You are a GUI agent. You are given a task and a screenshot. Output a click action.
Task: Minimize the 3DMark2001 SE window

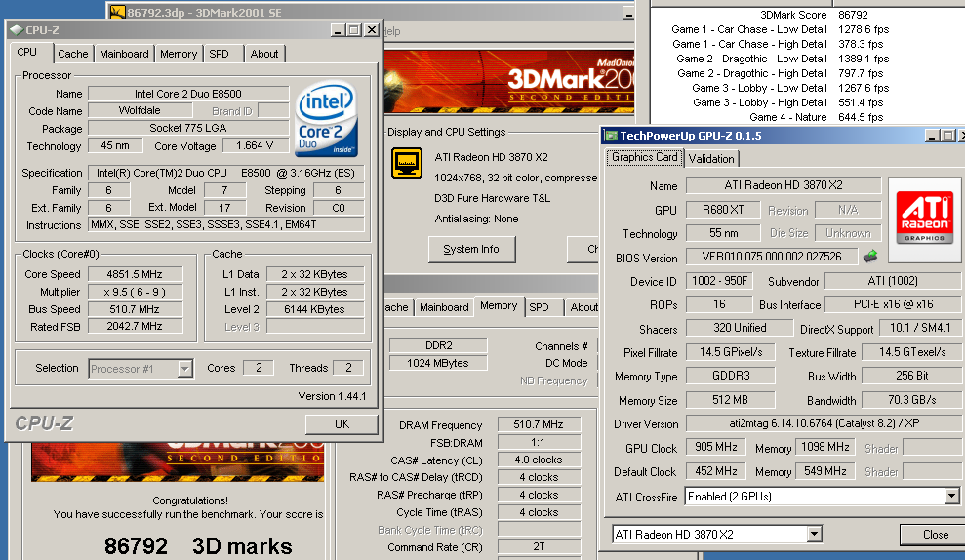pyautogui.click(x=627, y=13)
